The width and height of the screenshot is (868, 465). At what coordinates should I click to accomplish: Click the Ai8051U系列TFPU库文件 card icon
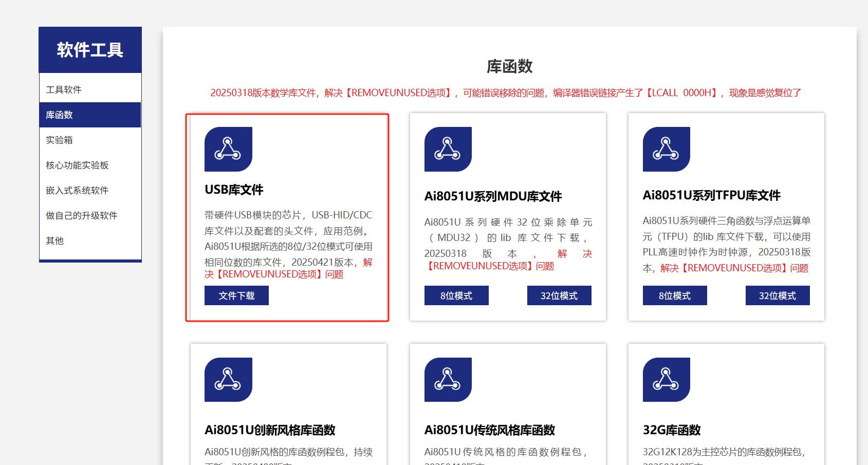666,149
